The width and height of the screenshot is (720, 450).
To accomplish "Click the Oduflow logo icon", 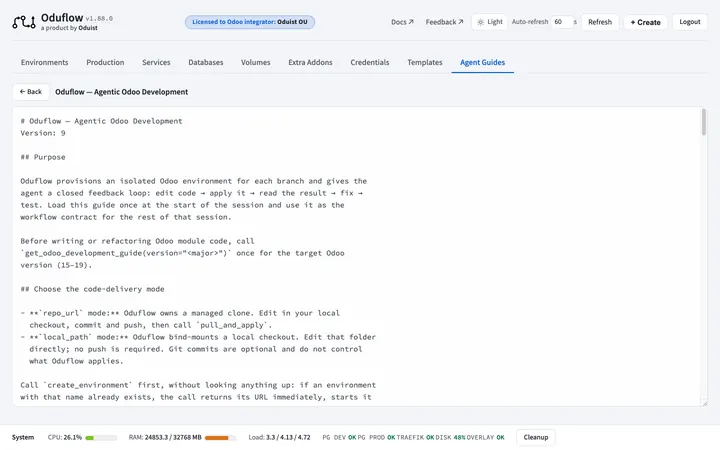I will (x=24, y=22).
